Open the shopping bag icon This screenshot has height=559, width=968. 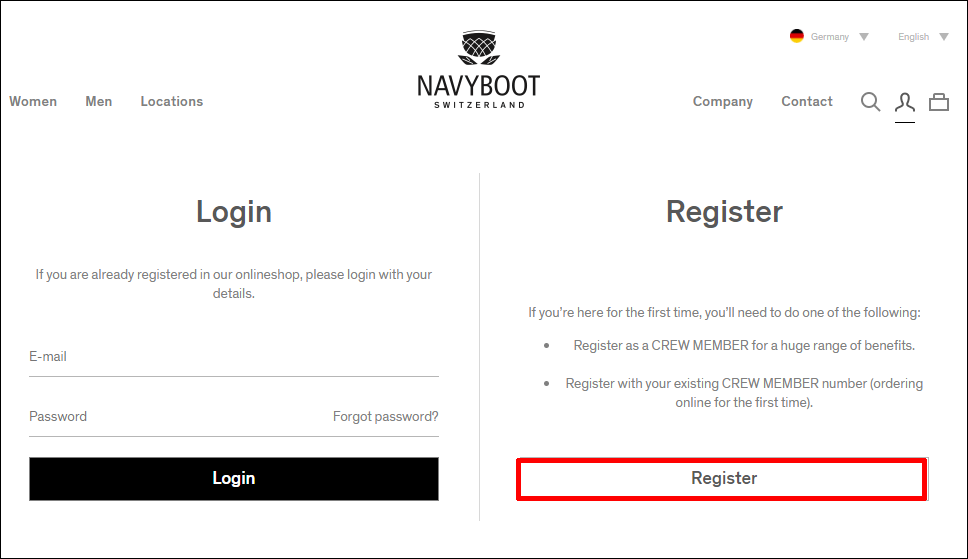939,102
